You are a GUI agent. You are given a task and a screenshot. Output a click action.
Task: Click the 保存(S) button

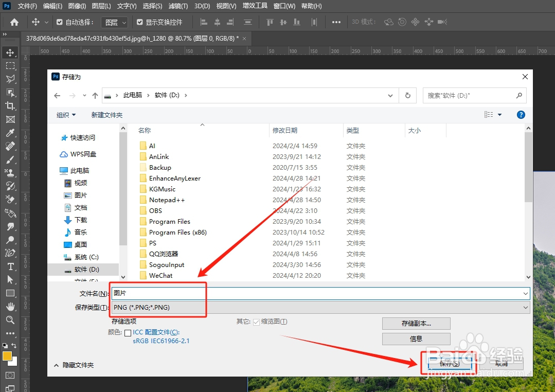(450, 363)
